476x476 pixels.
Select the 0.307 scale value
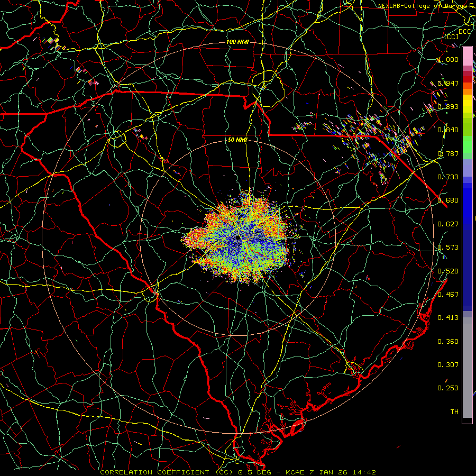[x=448, y=365]
